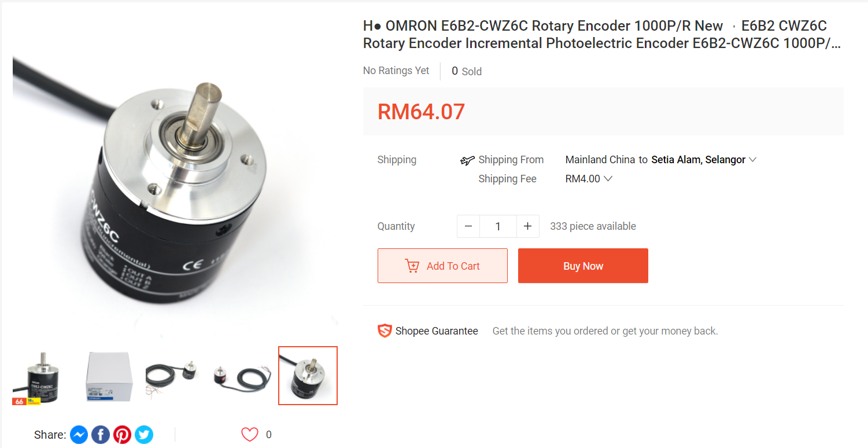Share product via Facebook Messenger icon
The width and height of the screenshot is (868, 448).
coord(79,435)
